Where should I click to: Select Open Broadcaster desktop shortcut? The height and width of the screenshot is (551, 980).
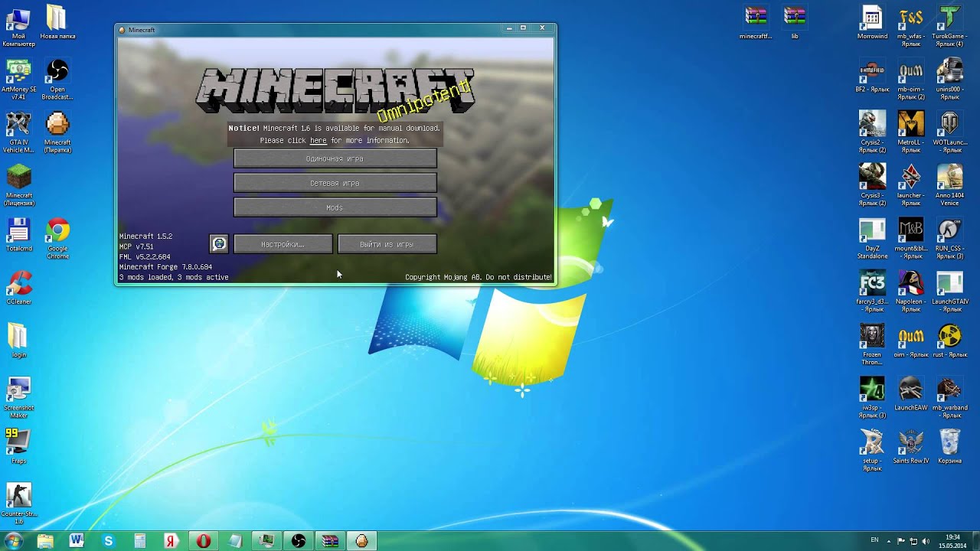coord(57,80)
